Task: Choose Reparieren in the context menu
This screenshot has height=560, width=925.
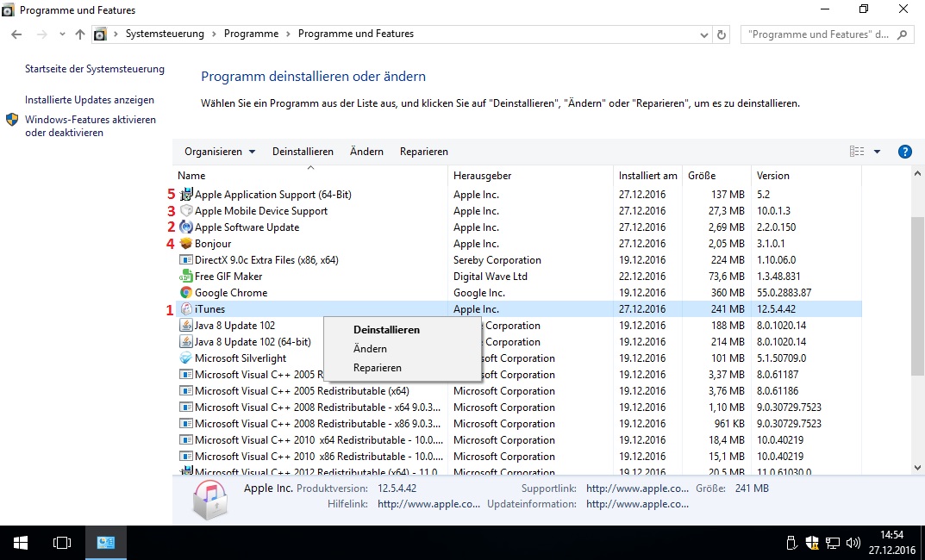Action: click(377, 367)
